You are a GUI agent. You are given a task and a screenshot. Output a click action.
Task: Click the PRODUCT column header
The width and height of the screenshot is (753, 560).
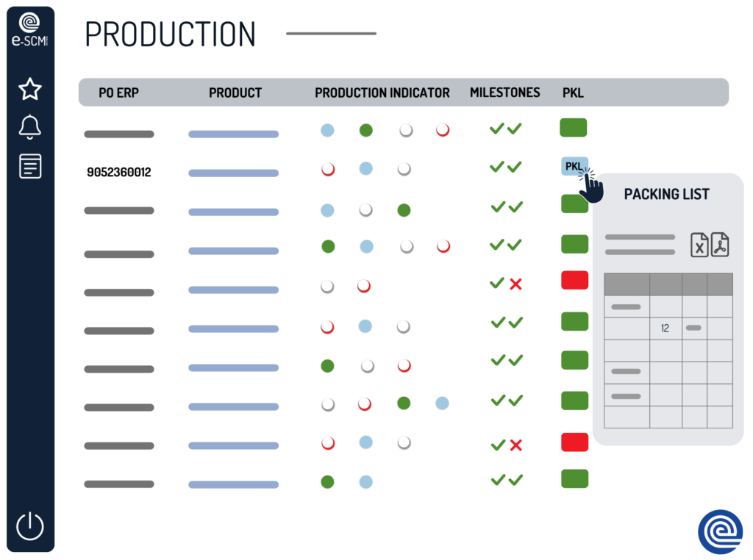[x=235, y=93]
